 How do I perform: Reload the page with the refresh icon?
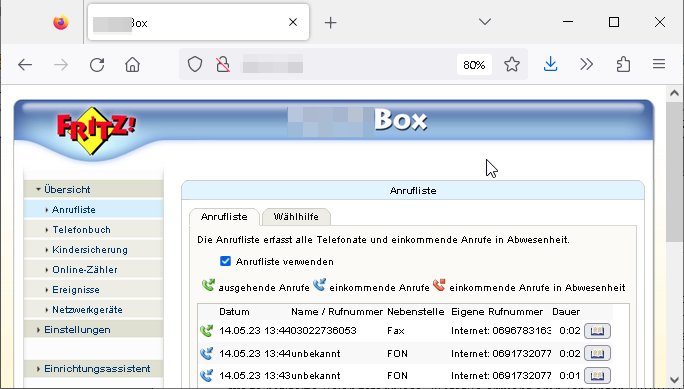coord(97,65)
